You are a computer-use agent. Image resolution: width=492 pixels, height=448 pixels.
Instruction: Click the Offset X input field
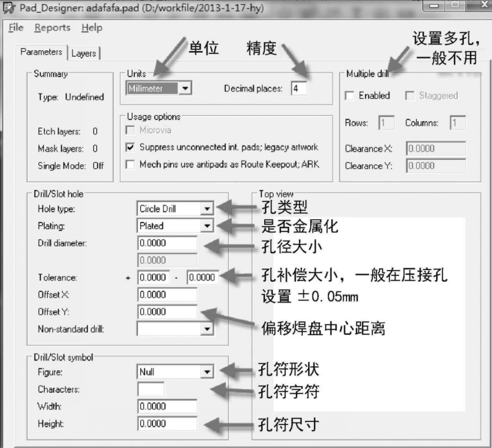click(x=167, y=295)
